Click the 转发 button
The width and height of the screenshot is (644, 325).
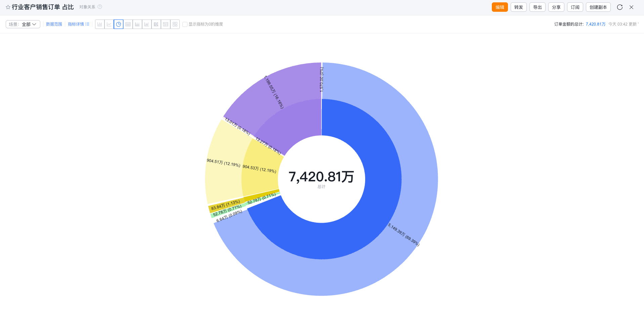(519, 7)
